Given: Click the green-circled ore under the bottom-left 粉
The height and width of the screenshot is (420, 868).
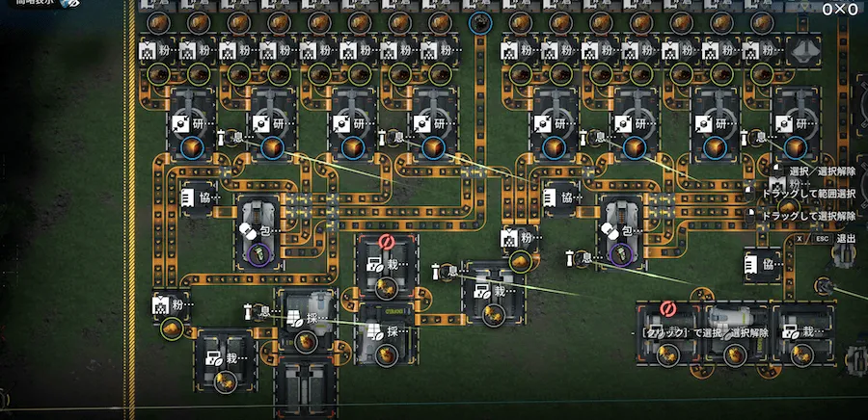Looking at the screenshot, I should (x=172, y=329).
